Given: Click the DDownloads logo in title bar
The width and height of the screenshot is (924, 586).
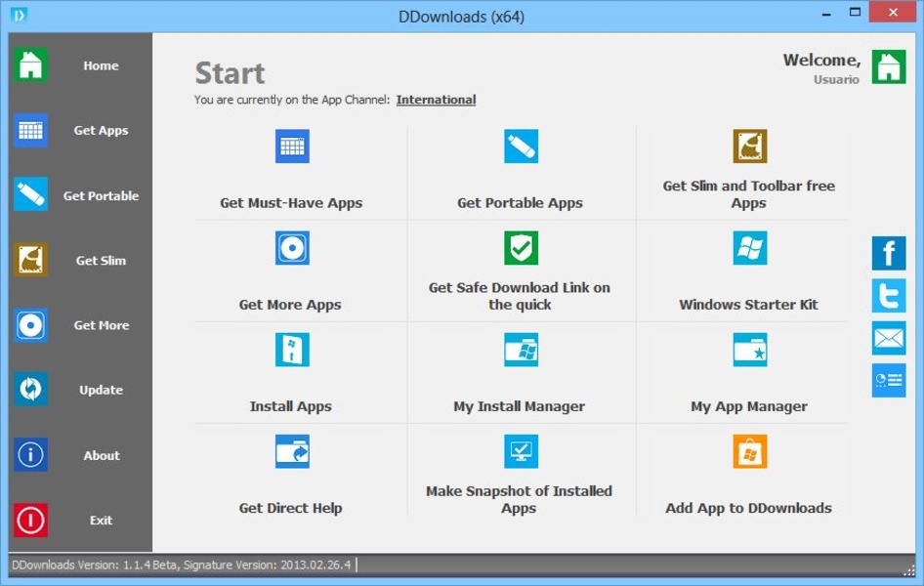Looking at the screenshot, I should (x=19, y=16).
